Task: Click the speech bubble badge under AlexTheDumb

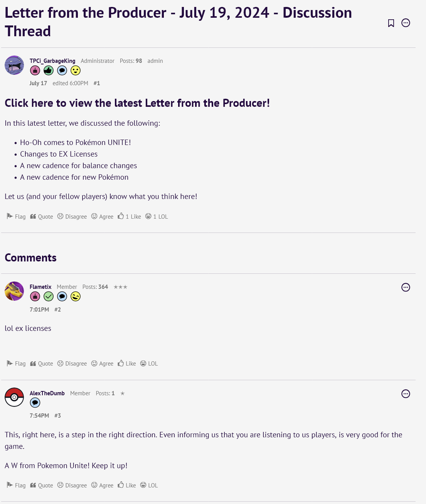Action: (35, 403)
